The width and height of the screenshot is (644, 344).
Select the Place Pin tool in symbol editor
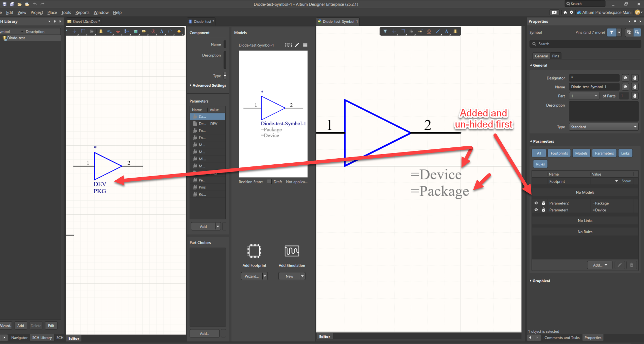tap(420, 31)
